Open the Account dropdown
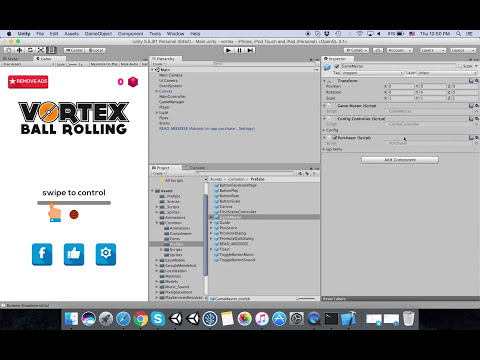Image resolution: width=480 pixels, height=360 pixels. tap(400, 50)
